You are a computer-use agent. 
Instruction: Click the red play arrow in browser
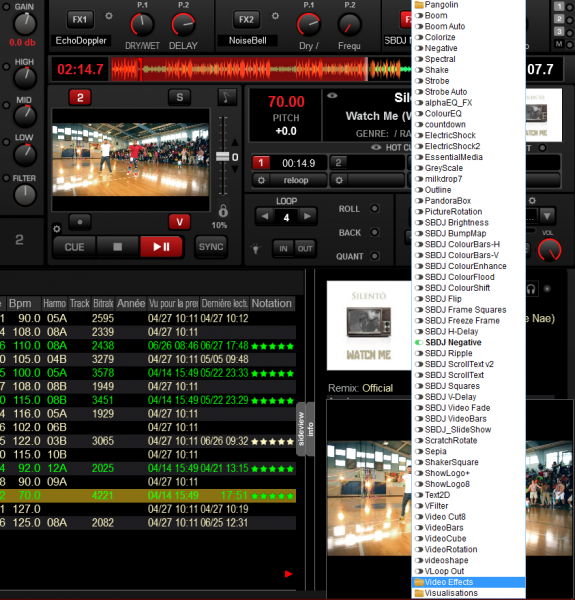[x=289, y=574]
